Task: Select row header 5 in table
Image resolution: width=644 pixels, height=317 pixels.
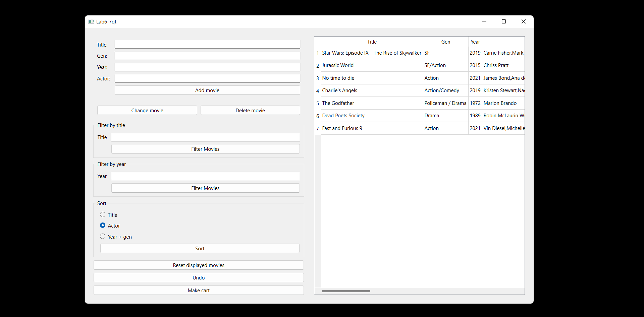Action: click(x=318, y=103)
